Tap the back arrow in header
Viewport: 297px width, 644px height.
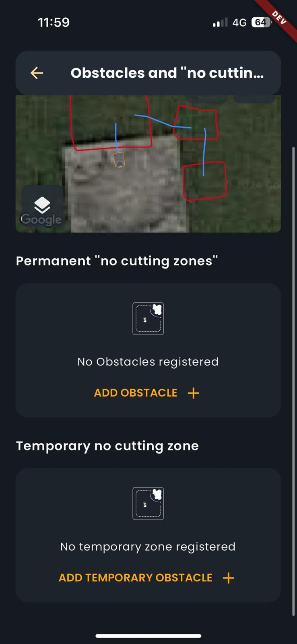37,73
